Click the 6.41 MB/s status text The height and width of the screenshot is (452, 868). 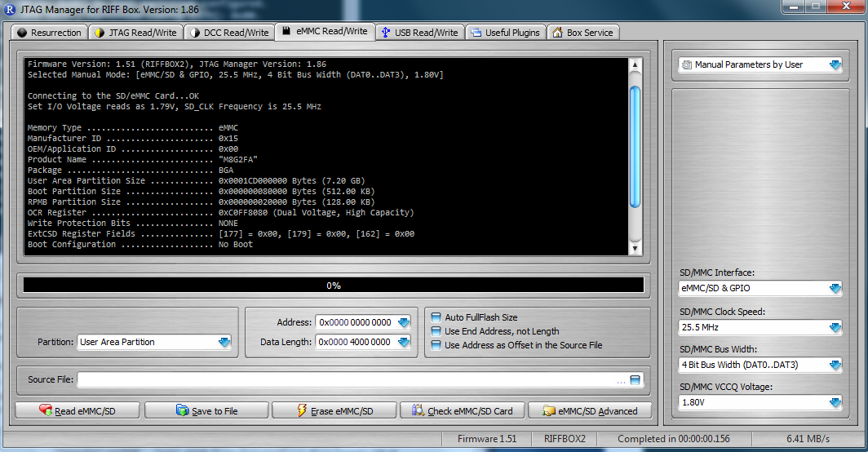[808, 439]
